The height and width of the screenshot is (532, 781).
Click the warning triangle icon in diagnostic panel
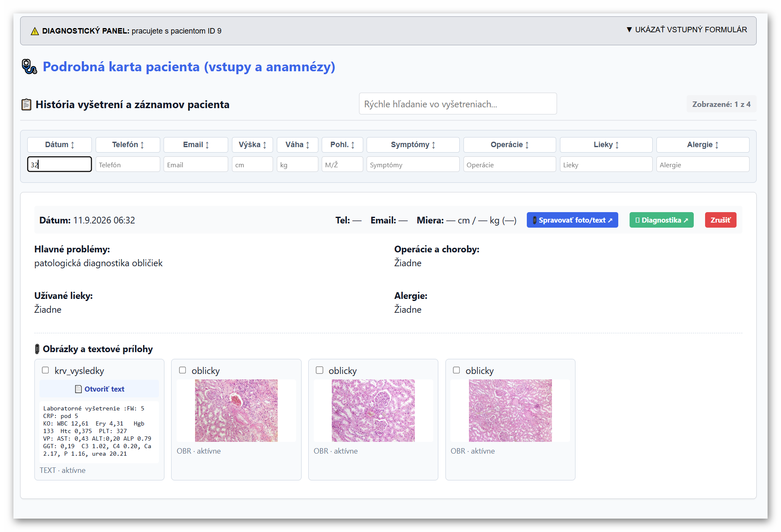[x=35, y=31]
